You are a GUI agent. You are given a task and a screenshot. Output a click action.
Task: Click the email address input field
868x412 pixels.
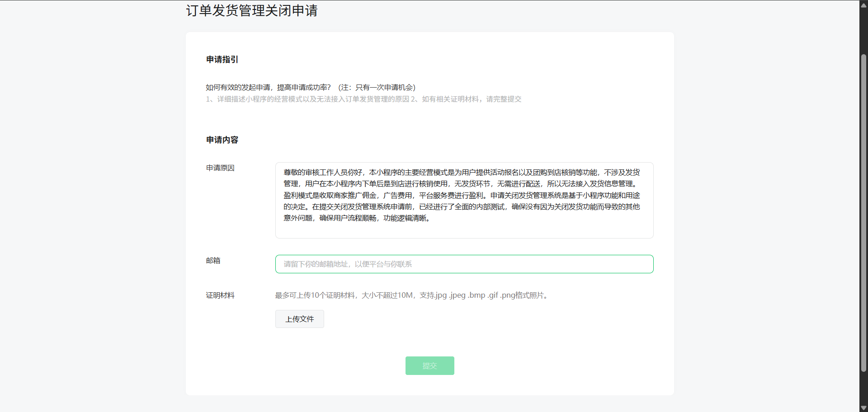pyautogui.click(x=464, y=264)
